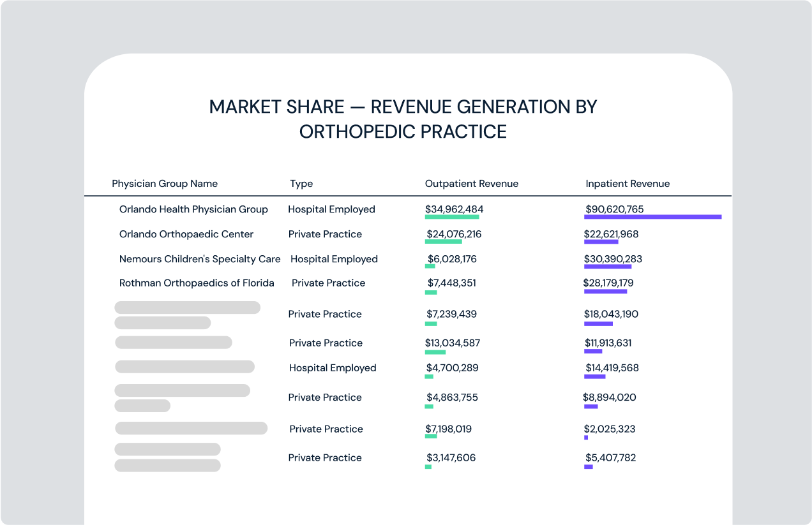Click the Private Practice label beside $13,034,587
Image resolution: width=812 pixels, height=527 pixels.
tap(326, 343)
